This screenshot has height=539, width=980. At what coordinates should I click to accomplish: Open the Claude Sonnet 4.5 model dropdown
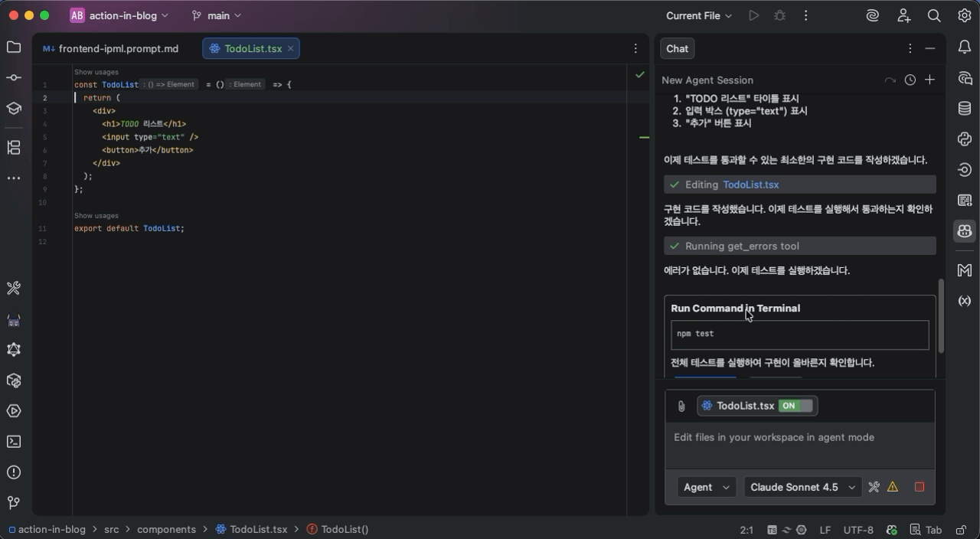pos(802,487)
